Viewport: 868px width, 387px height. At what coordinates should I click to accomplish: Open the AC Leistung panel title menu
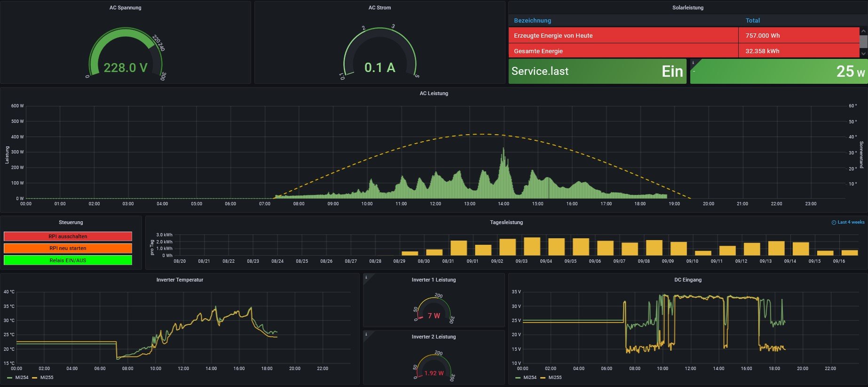tap(434, 93)
